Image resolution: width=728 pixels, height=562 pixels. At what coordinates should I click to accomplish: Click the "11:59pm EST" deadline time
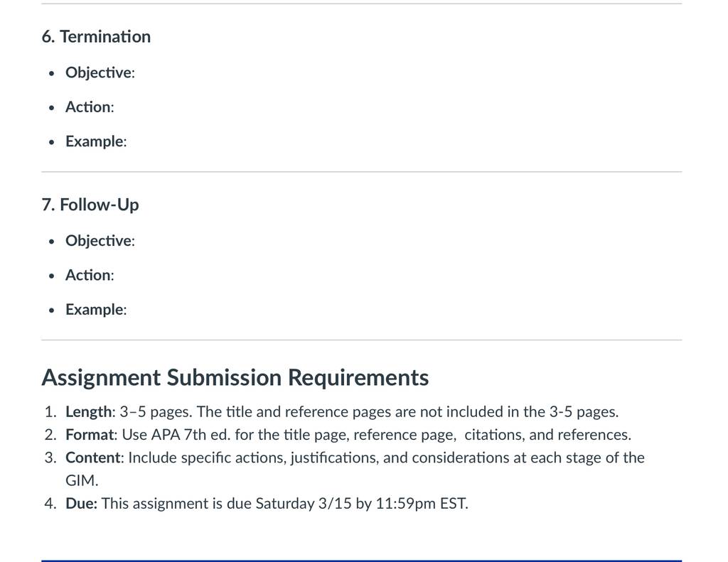[x=420, y=504]
